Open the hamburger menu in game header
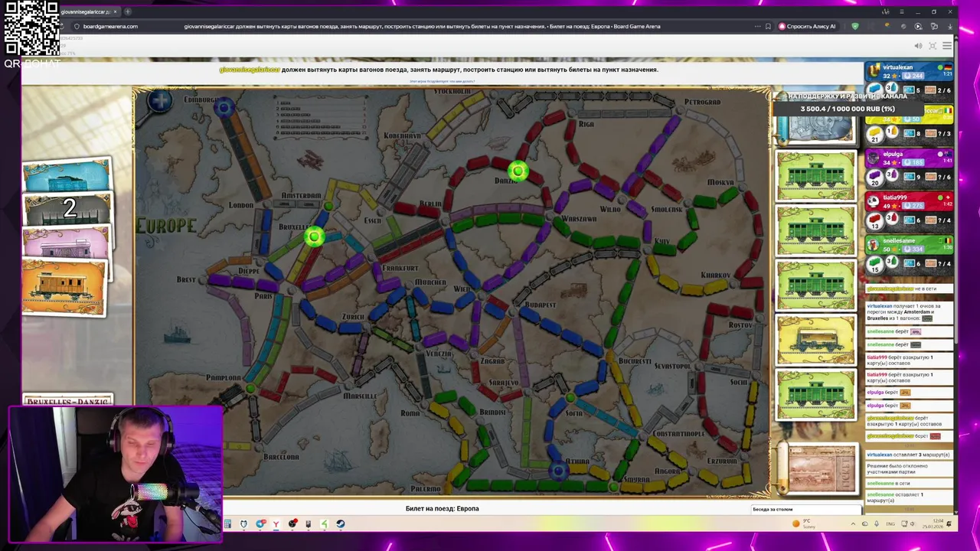The width and height of the screenshot is (980, 551). (947, 46)
